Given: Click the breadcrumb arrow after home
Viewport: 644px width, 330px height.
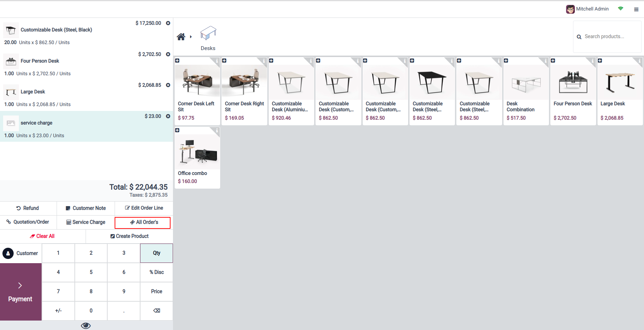Looking at the screenshot, I should click(191, 37).
